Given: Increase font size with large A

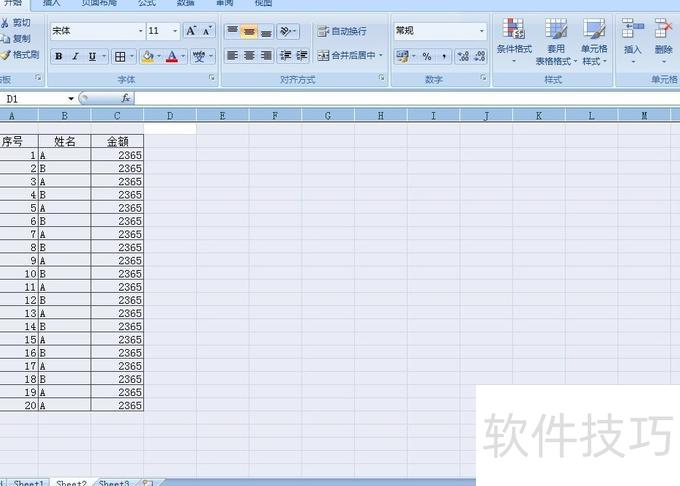Looking at the screenshot, I should (x=191, y=31).
